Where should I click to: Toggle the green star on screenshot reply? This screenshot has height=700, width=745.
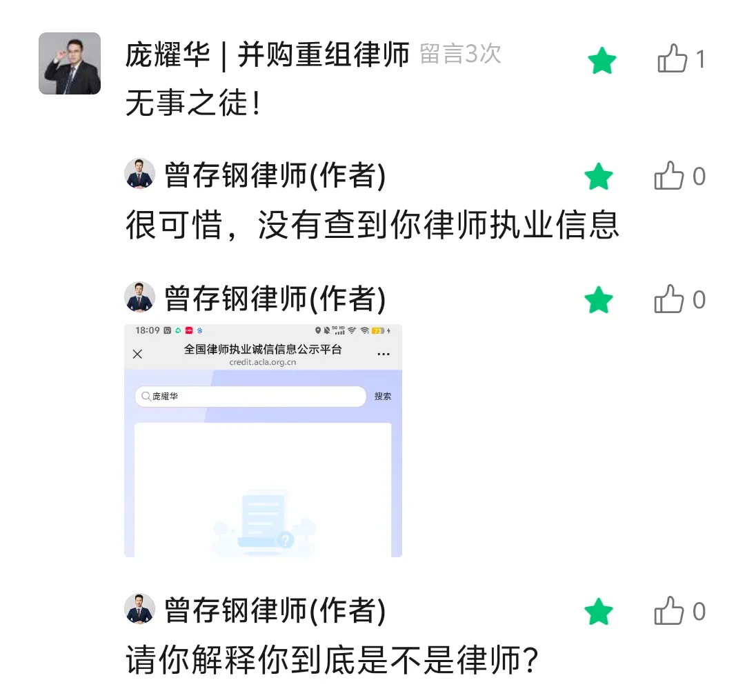(599, 300)
